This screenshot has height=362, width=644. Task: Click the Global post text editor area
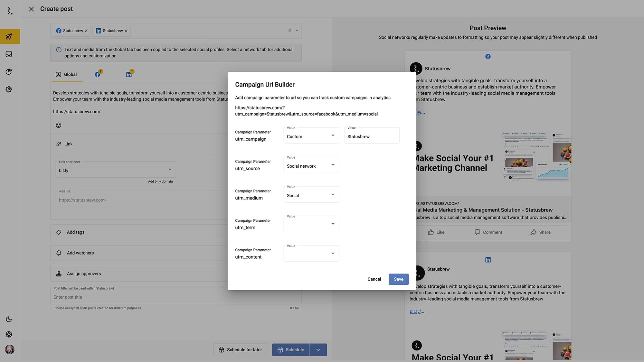tap(140, 102)
